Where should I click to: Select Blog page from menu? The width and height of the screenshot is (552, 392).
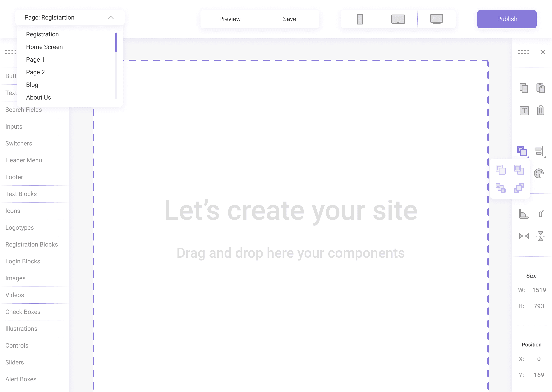pyautogui.click(x=32, y=85)
